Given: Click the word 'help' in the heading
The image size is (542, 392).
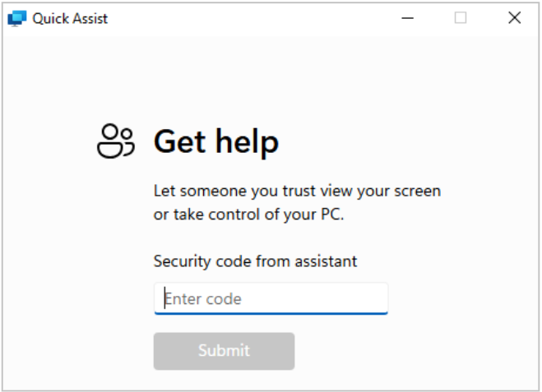Looking at the screenshot, I should (x=247, y=142).
